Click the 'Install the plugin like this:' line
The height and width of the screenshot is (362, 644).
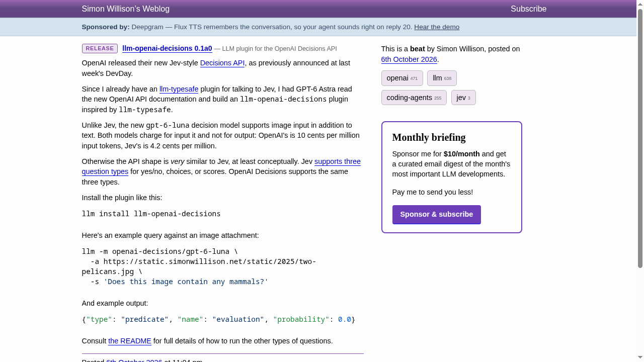tap(122, 198)
